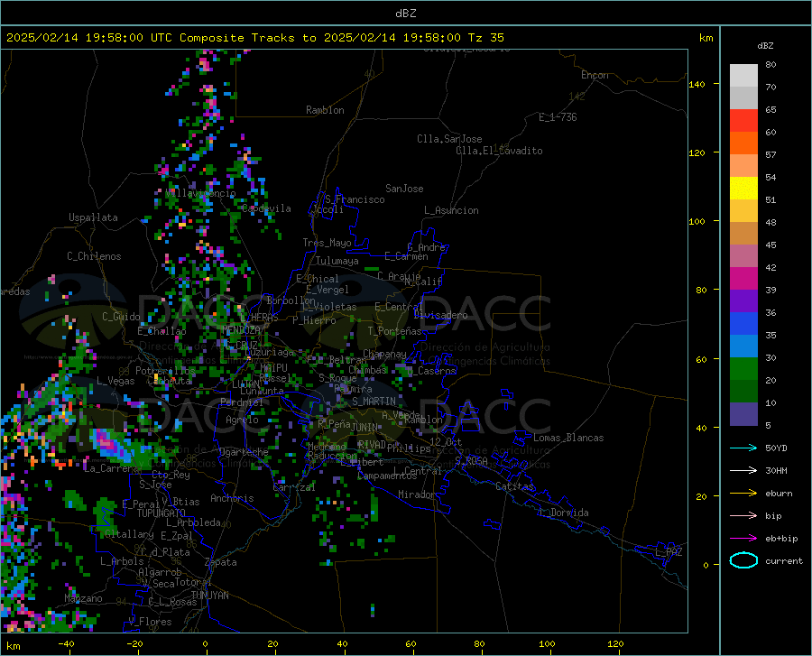Viewport: 812px width, 656px height.
Task: Click the RIVAD map label
Action: point(372,445)
